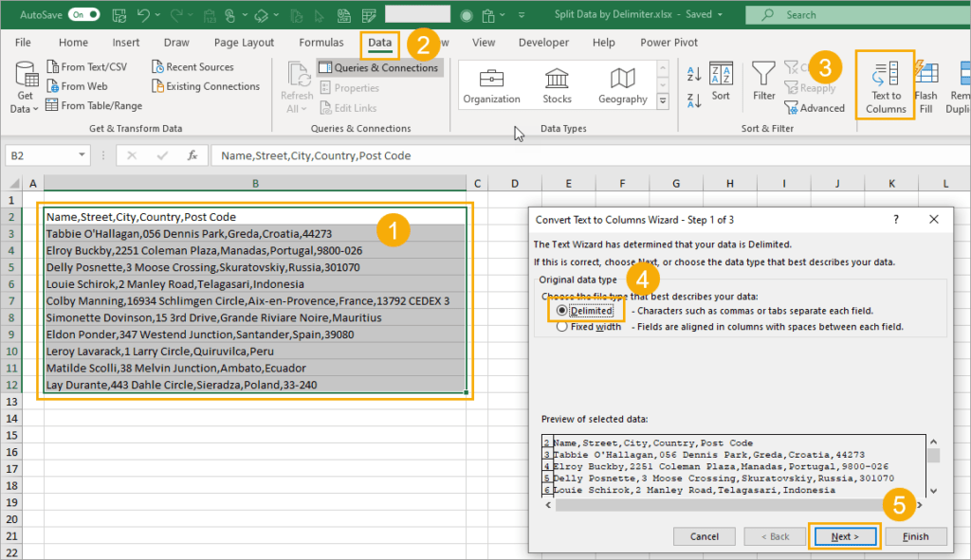Click the Cancel button in wizard

tap(705, 536)
